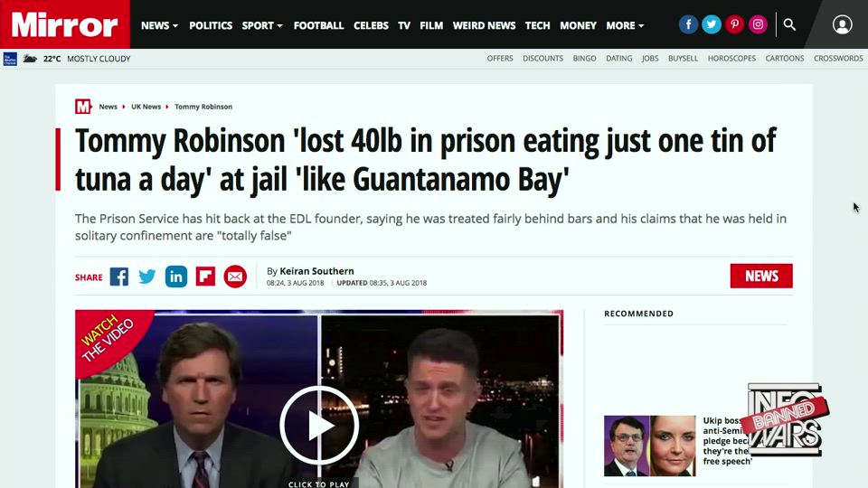Go to the POLITICS section

coord(211,25)
